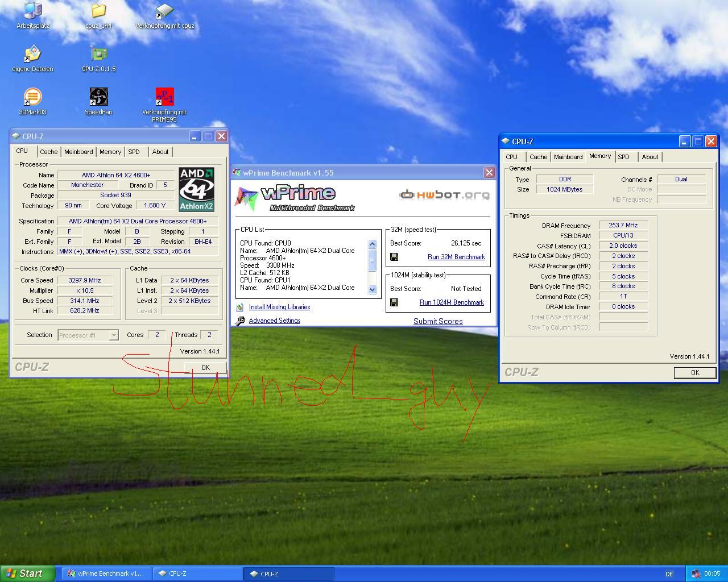Click the AMD 64 Athlon X2 logo

[196, 189]
